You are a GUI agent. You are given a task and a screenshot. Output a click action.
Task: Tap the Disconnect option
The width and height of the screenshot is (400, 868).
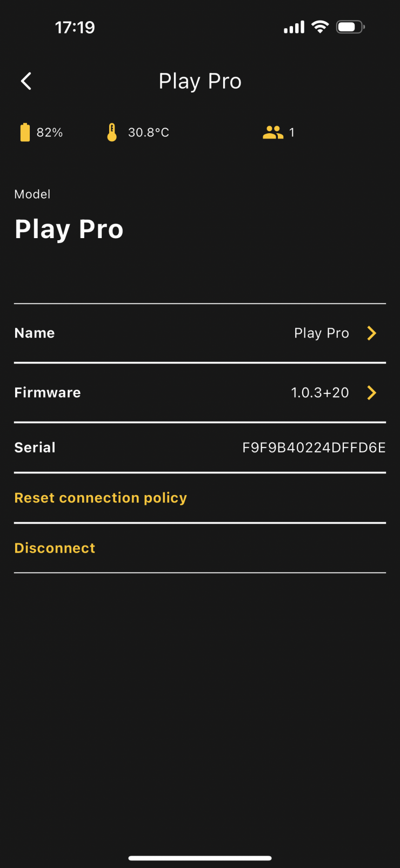click(x=55, y=548)
